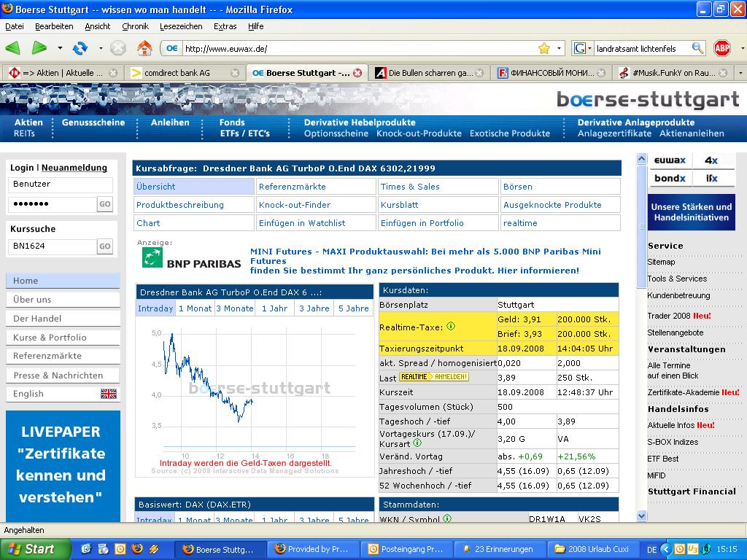The height and width of the screenshot is (560, 747).
Task: Select the 1 Monat chart tab
Action: pyautogui.click(x=195, y=308)
